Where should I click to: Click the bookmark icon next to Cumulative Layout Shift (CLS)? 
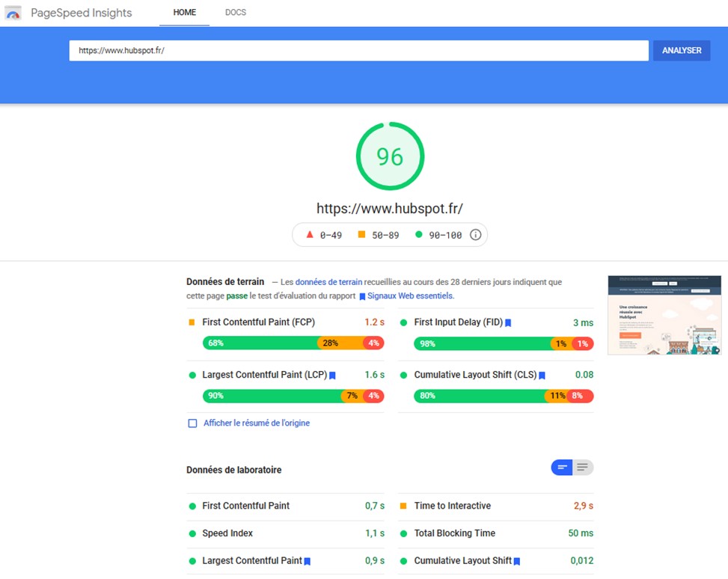[542, 376]
